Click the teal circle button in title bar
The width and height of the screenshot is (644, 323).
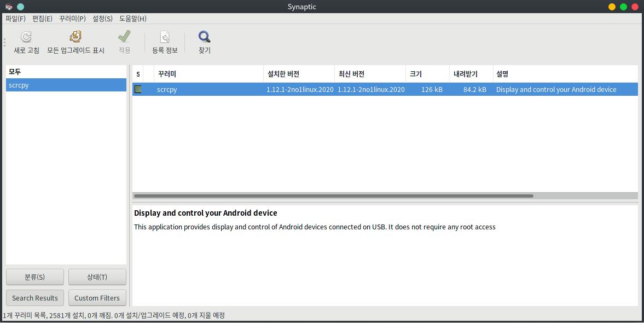[x=20, y=7]
